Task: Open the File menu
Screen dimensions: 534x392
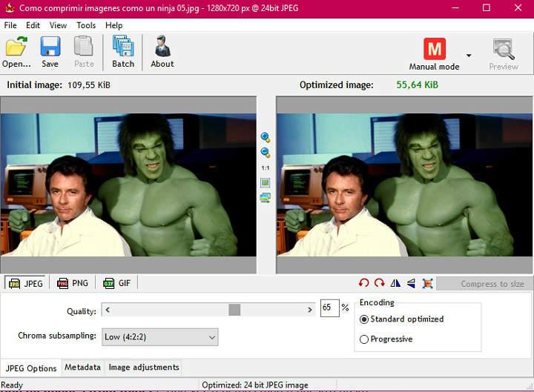Action: point(10,25)
